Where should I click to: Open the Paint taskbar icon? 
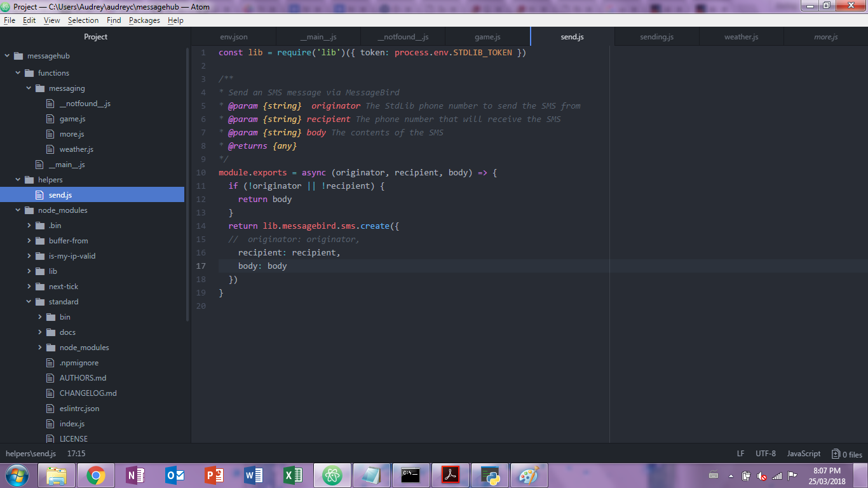[x=529, y=475]
